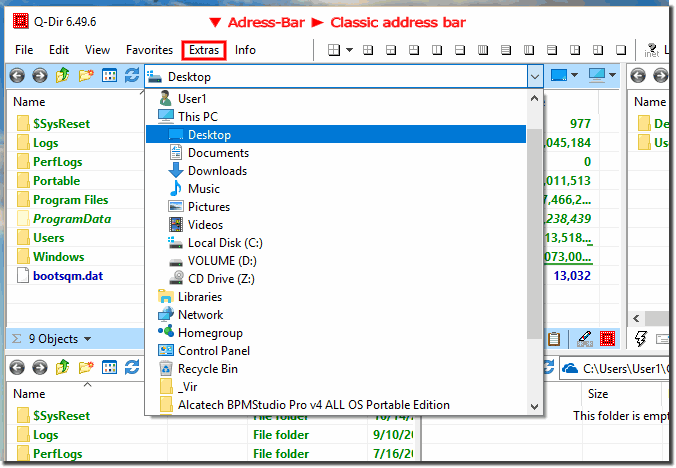Choose Pictures from the dropdown list
The width and height of the screenshot is (676, 468).
coord(336,207)
